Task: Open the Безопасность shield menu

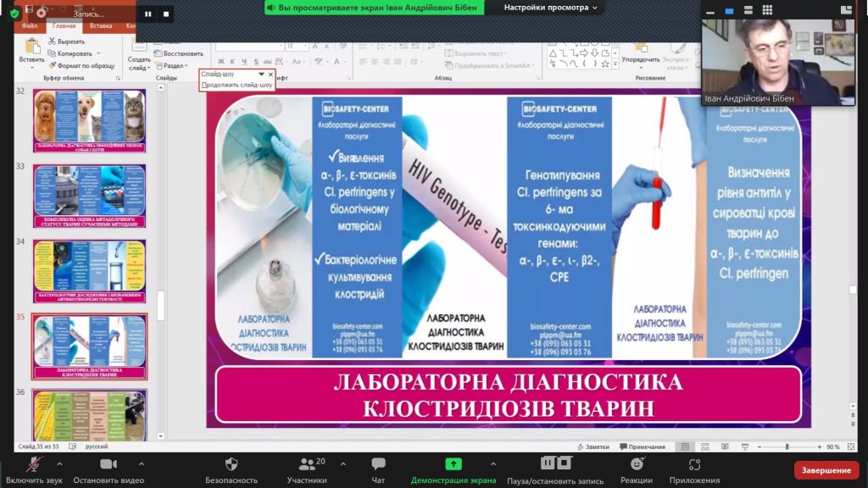Action: pos(231,470)
